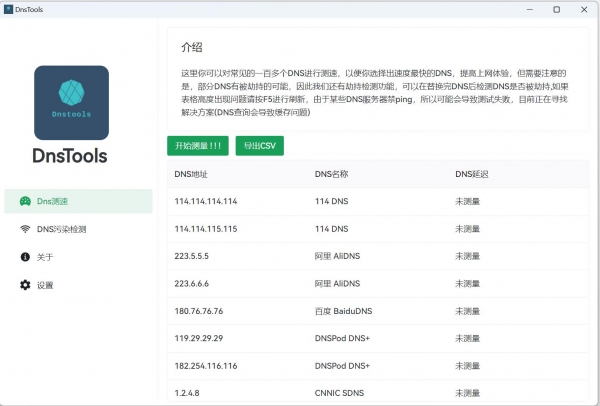Select address 182.254.116.116
600x406 pixels.
[x=206, y=366]
